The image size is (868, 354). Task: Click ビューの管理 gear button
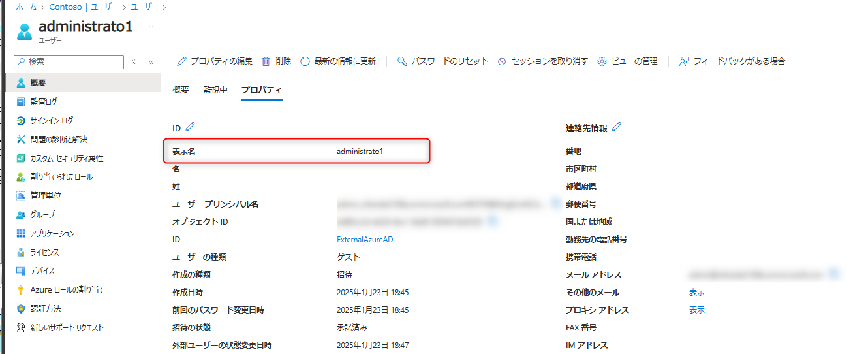627,61
